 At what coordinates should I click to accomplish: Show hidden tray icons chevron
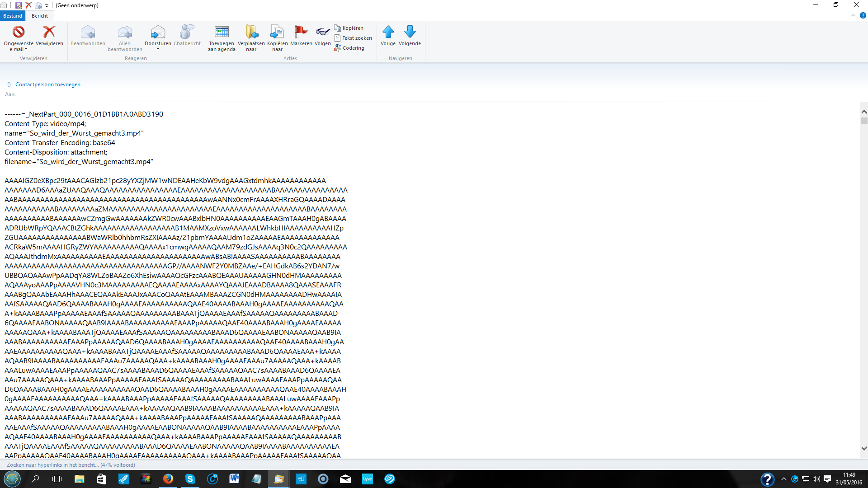point(784,479)
